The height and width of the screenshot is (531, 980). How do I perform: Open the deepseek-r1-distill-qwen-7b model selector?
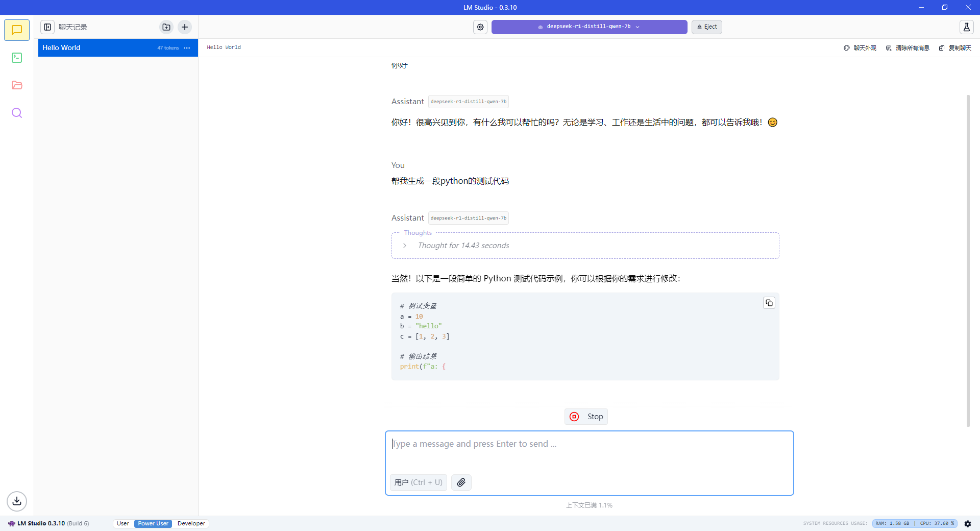(589, 27)
